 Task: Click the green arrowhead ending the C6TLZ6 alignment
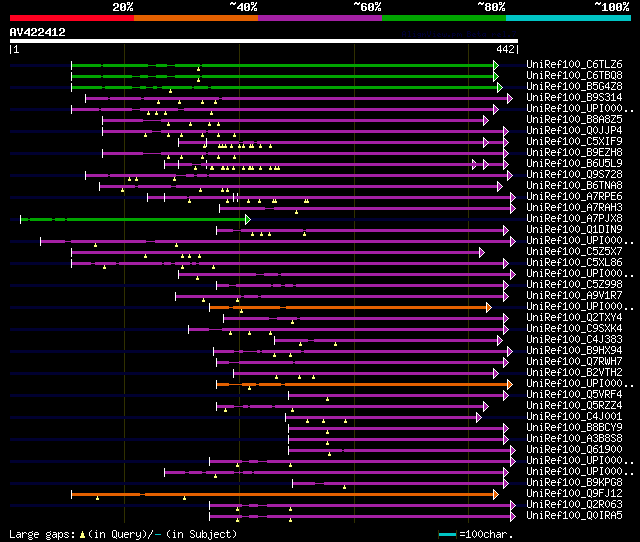tap(496, 65)
